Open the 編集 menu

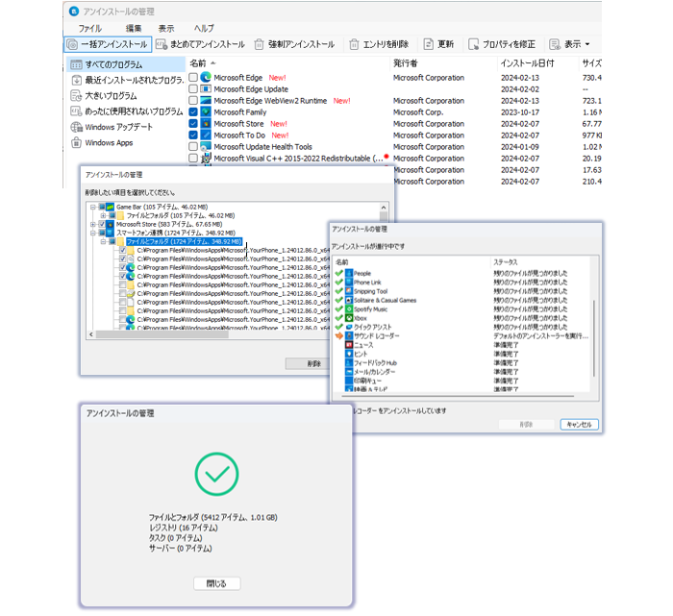(134, 28)
